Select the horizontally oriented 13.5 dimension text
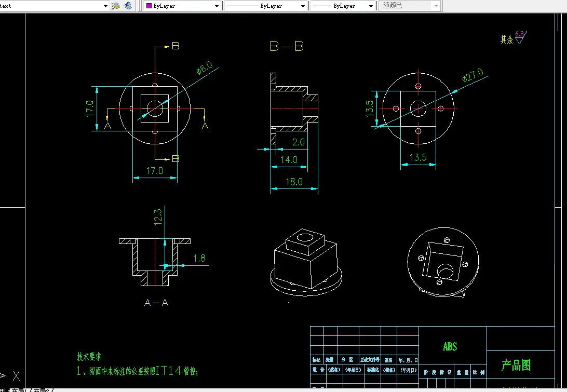This screenshot has width=567, height=392. [x=418, y=157]
